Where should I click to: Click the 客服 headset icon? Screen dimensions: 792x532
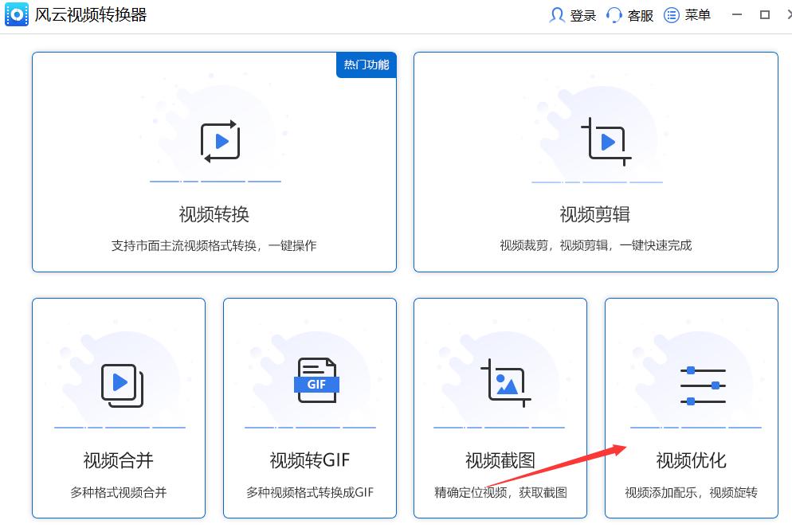(x=612, y=14)
